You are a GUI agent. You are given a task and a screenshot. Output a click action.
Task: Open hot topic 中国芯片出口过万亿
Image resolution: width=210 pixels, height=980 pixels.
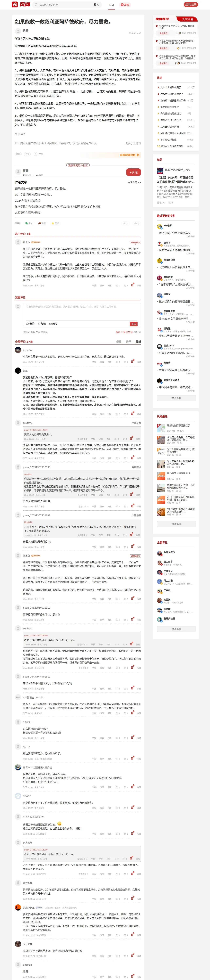(170, 120)
